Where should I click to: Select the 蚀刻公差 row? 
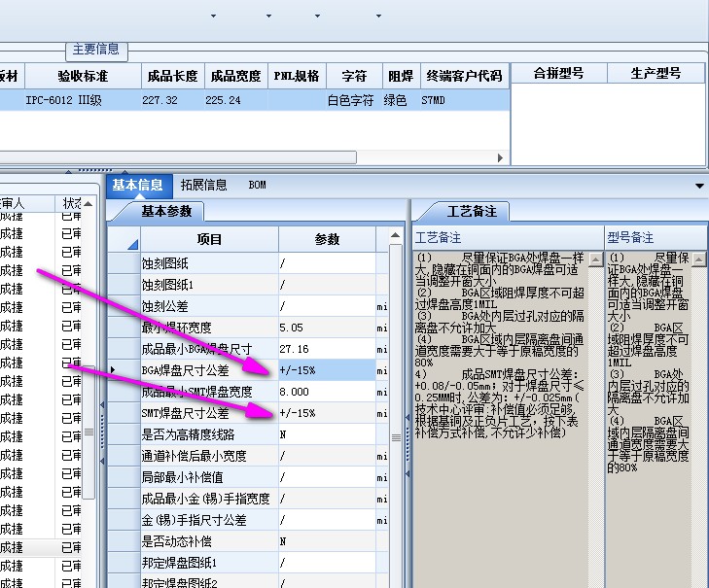pyautogui.click(x=248, y=306)
